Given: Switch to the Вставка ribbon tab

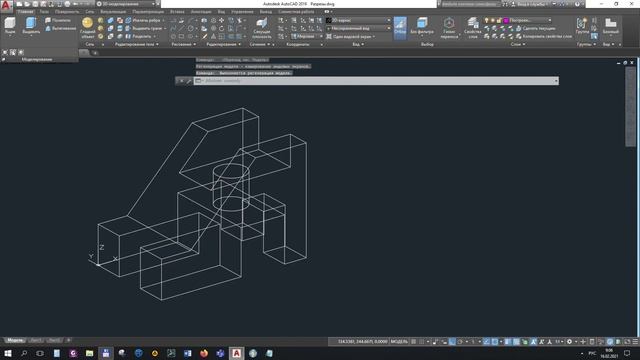Looking at the screenshot, I should point(177,11).
